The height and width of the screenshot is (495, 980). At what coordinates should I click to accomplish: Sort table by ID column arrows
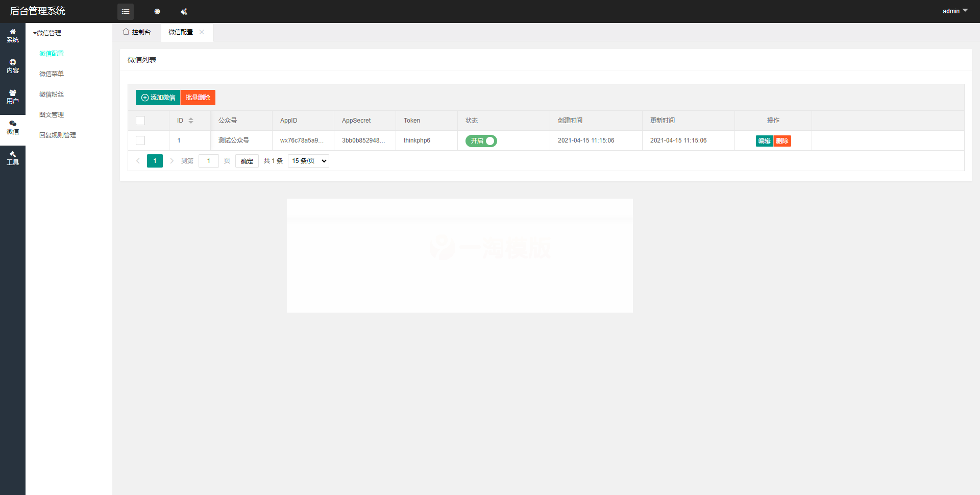click(x=190, y=121)
